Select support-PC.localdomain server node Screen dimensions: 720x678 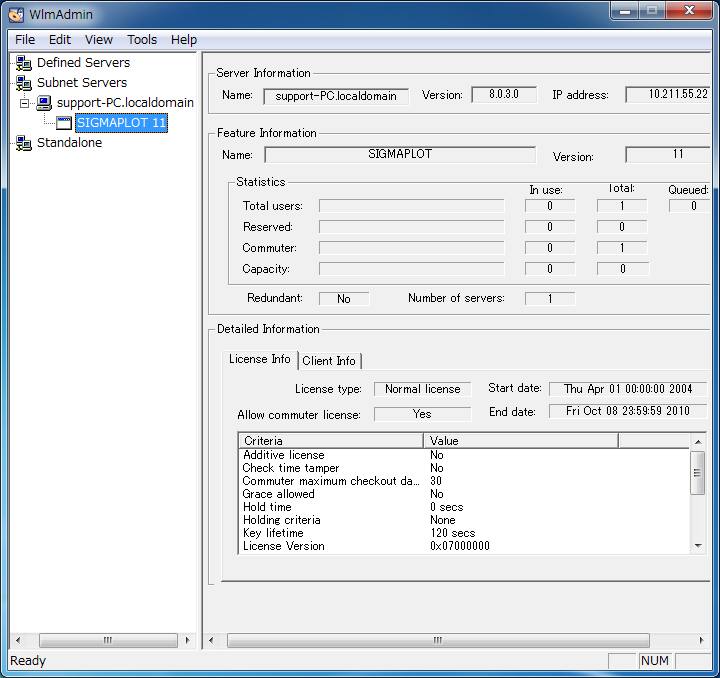point(125,103)
